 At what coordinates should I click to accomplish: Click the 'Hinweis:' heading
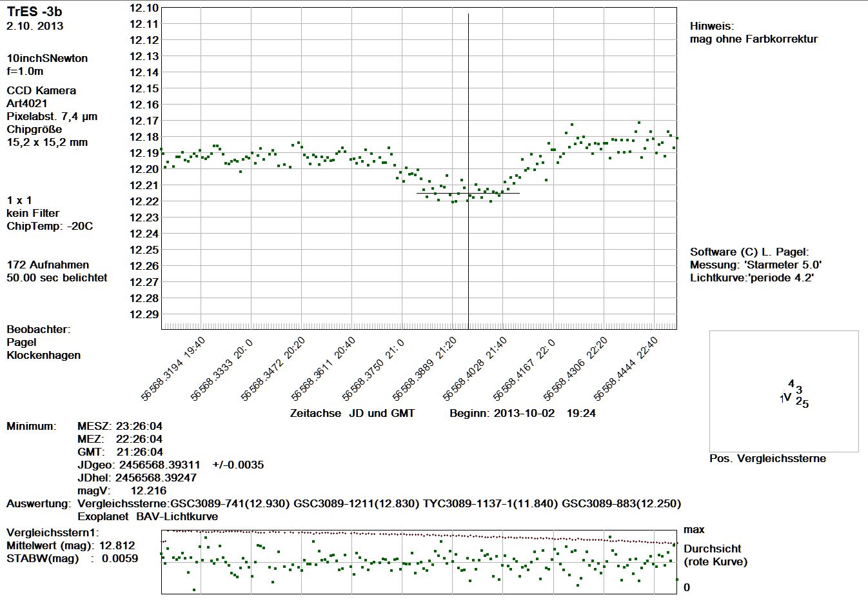click(712, 26)
